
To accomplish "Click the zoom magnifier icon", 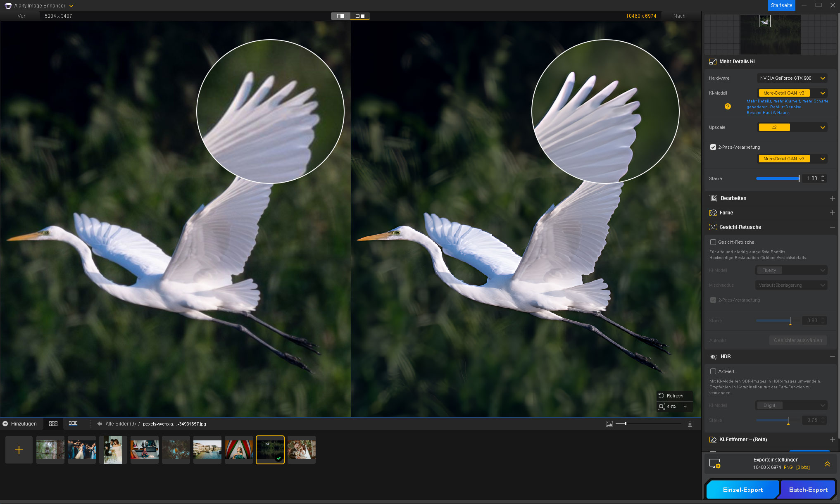I will point(661,407).
